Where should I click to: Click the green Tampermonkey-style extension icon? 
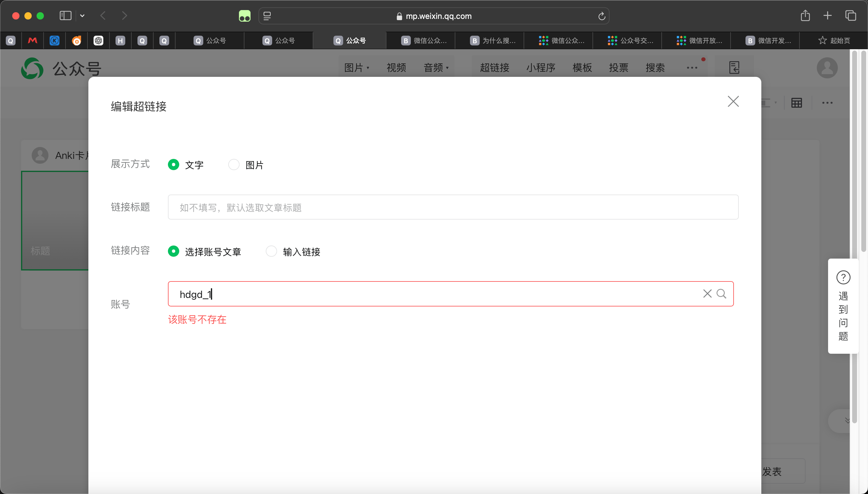pyautogui.click(x=244, y=16)
